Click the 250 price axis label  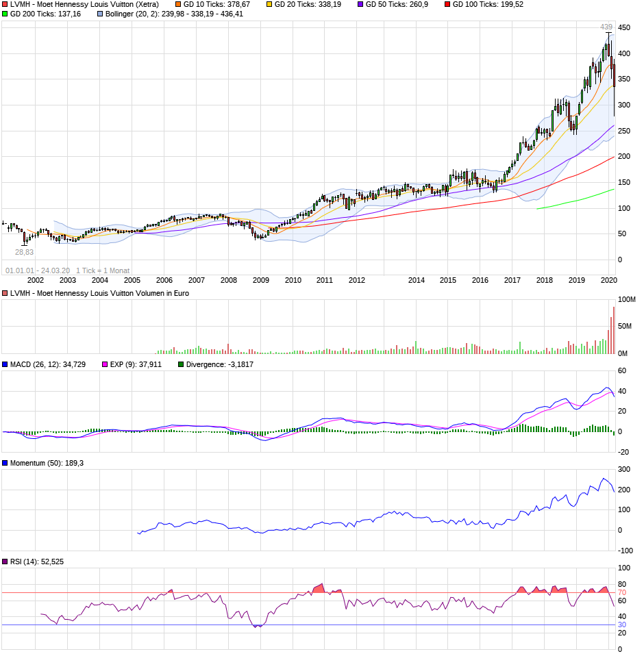click(x=624, y=131)
